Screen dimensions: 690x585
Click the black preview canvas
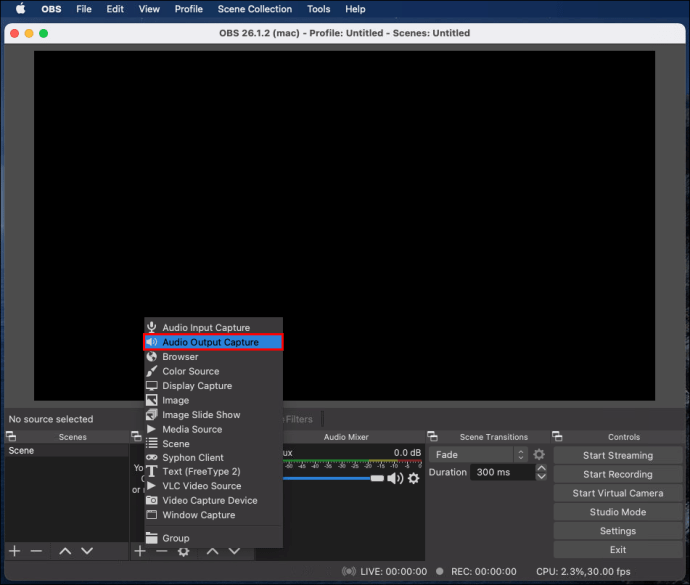tap(344, 226)
